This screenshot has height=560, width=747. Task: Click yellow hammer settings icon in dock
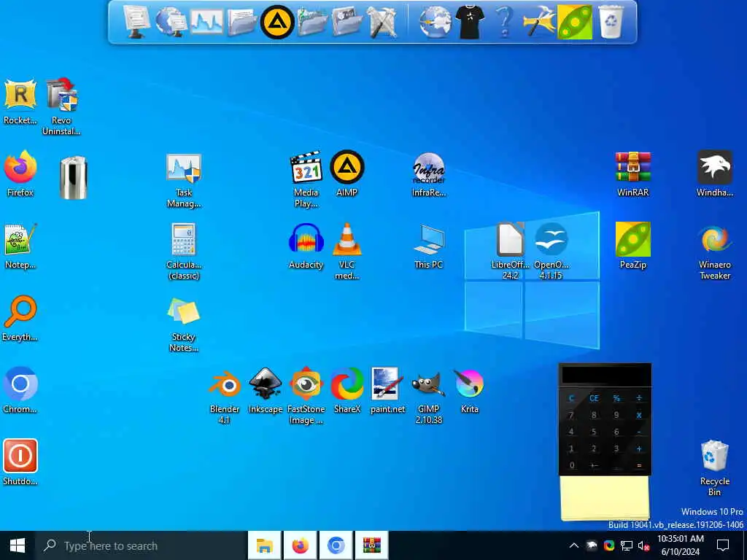(540, 22)
